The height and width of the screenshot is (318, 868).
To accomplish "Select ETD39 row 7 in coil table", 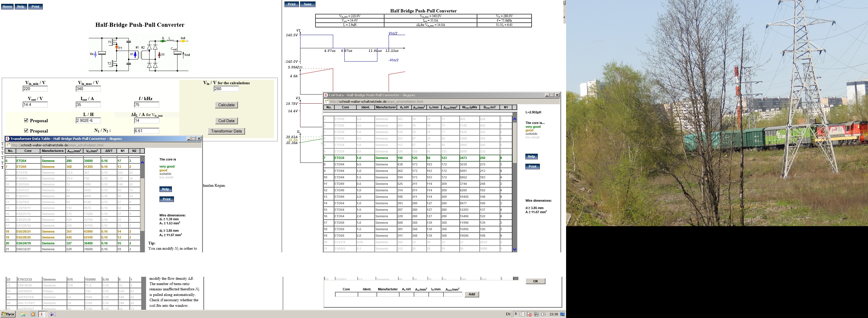I will click(345, 158).
